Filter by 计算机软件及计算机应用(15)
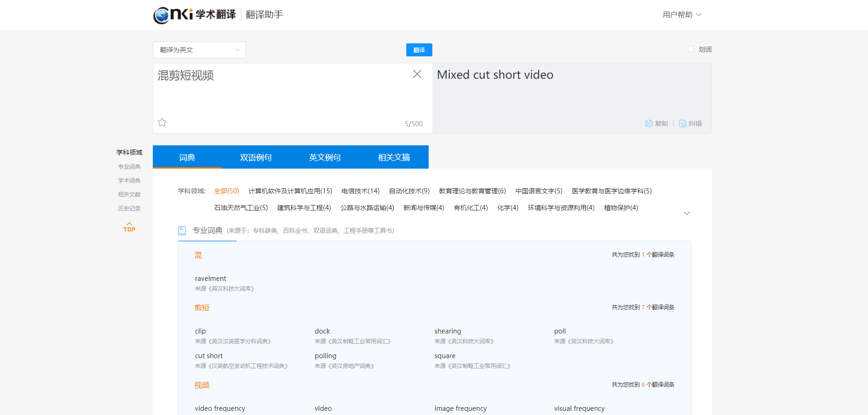Image resolution: width=868 pixels, height=415 pixels. coord(290,191)
